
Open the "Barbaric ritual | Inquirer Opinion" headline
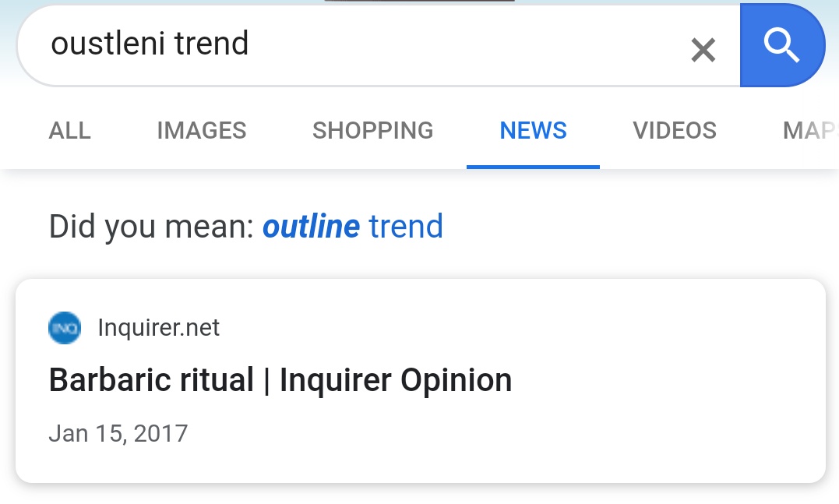tap(280, 381)
